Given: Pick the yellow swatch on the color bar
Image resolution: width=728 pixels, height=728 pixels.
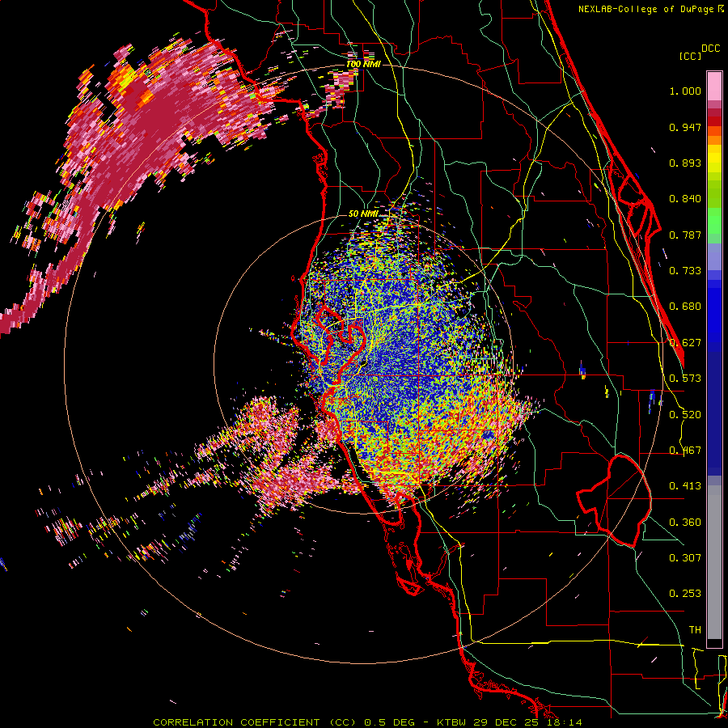Looking at the screenshot, I should [714, 159].
